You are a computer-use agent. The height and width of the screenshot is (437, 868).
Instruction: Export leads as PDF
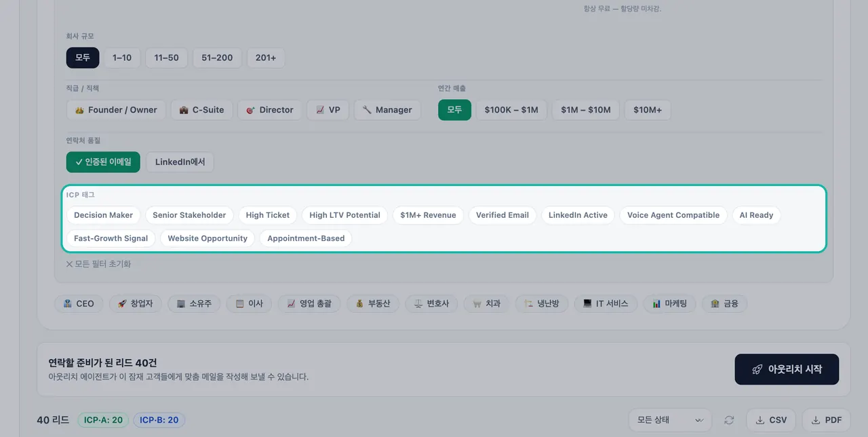click(826, 420)
